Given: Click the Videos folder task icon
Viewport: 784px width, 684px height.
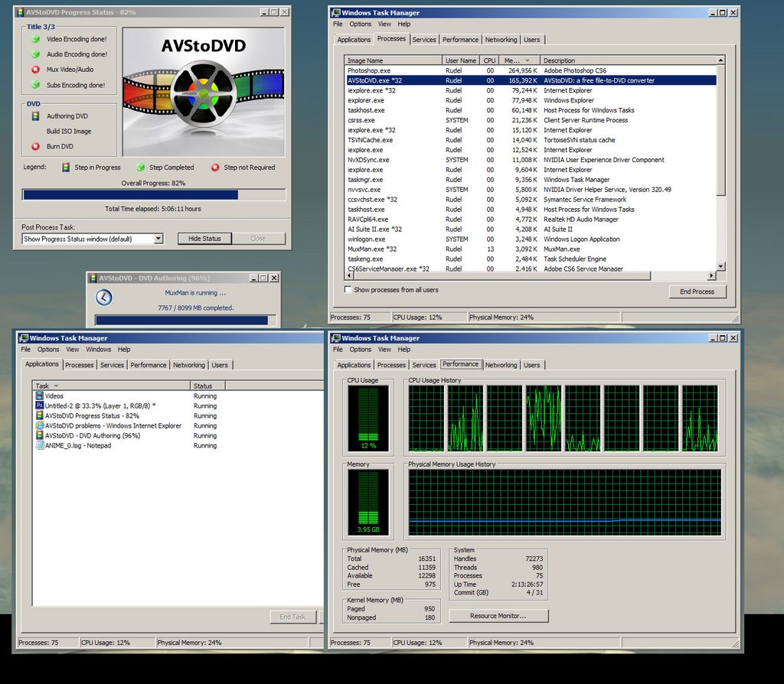Looking at the screenshot, I should (x=40, y=396).
